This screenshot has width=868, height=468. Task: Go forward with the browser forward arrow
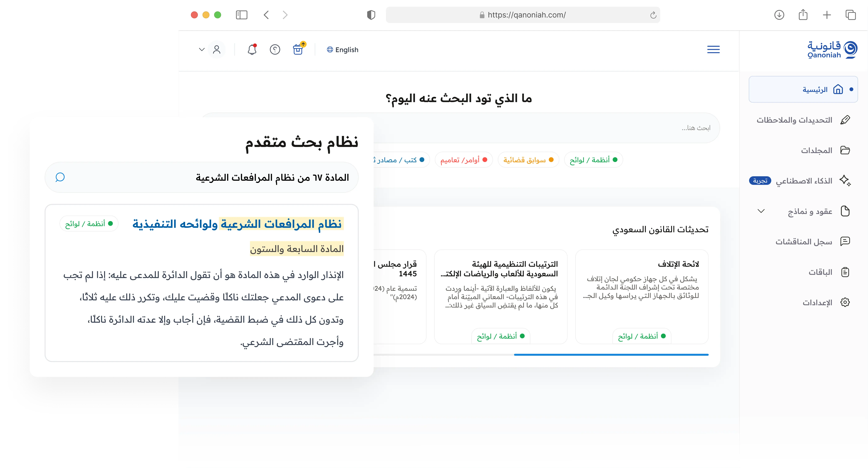(x=285, y=15)
